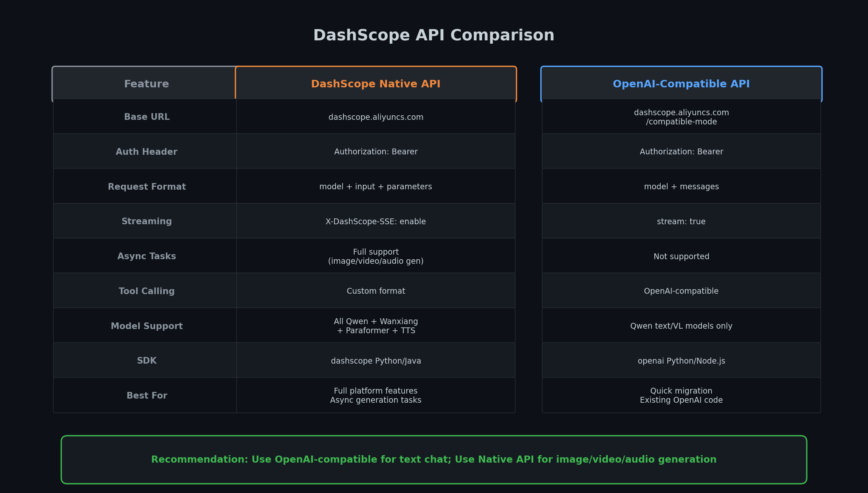Click the 'stream: true' cell
This screenshot has height=493, width=868.
[x=681, y=222]
